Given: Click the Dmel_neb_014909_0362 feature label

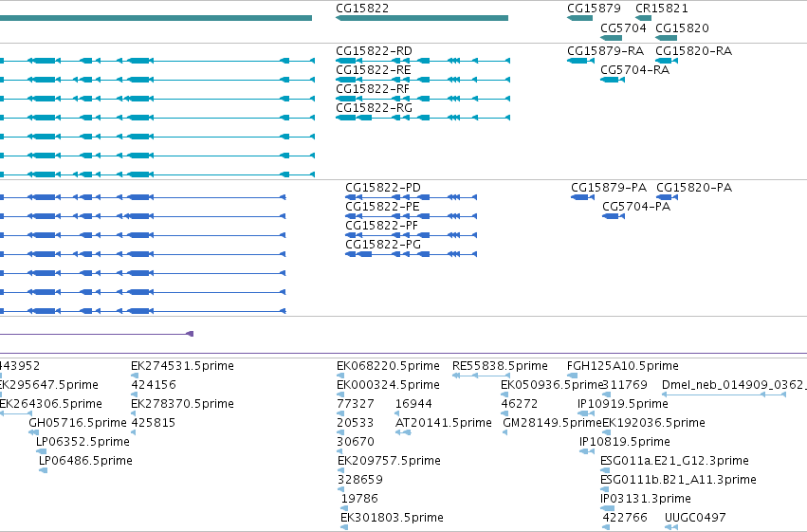Looking at the screenshot, I should click(x=734, y=385).
